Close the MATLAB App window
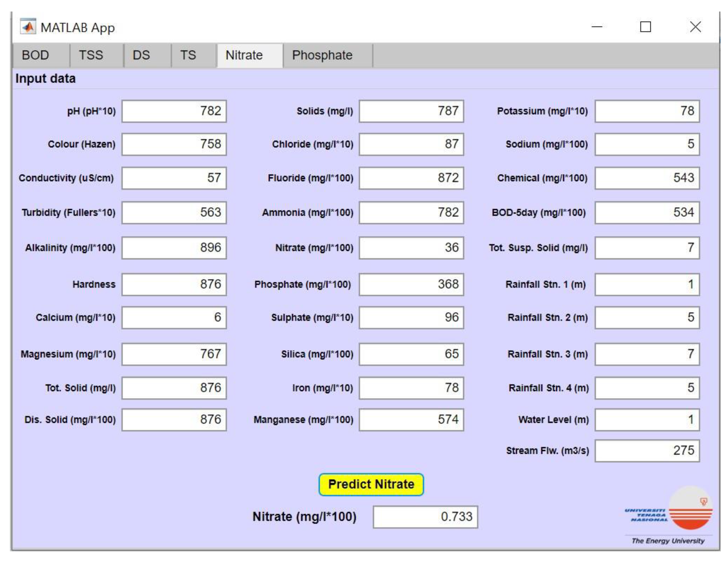The image size is (728, 562). click(695, 27)
